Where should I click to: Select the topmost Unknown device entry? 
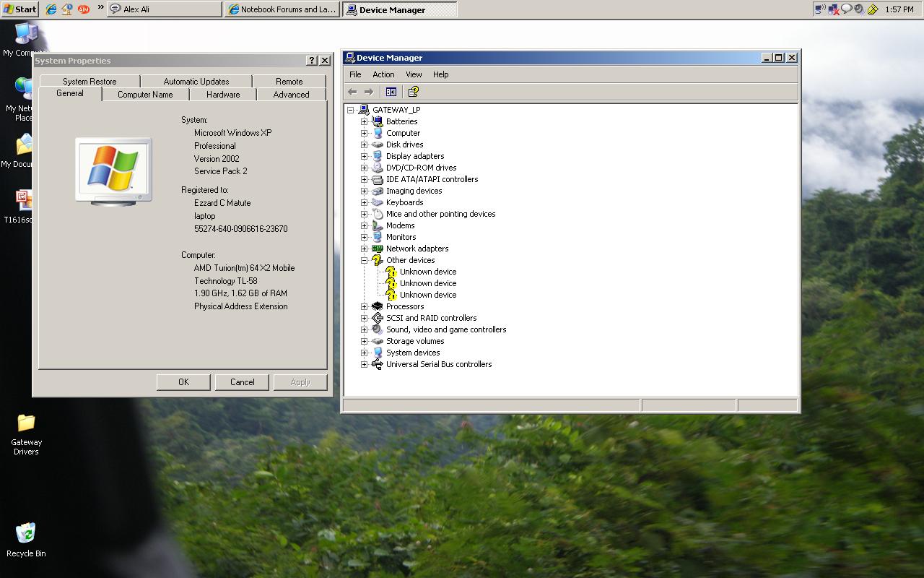point(428,272)
